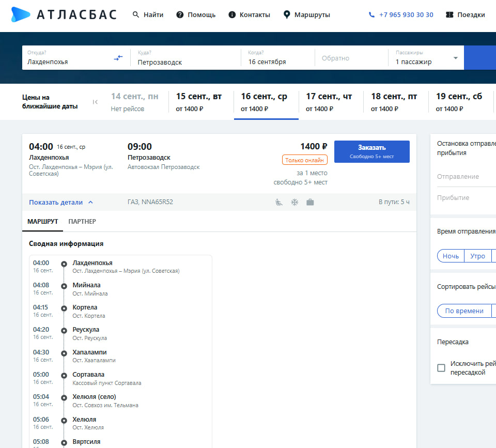Collapse trip details via Показать детали
Screen dimensions: 496x448
click(x=61, y=202)
